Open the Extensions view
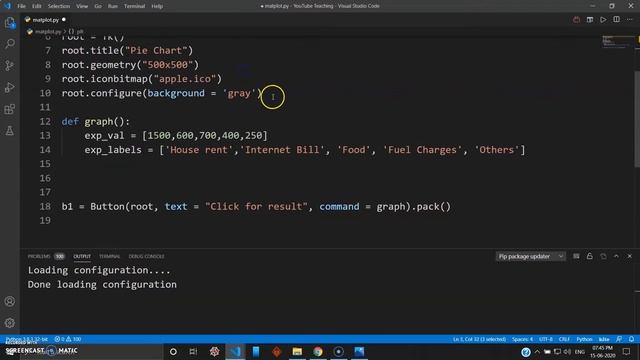 pos(10,109)
